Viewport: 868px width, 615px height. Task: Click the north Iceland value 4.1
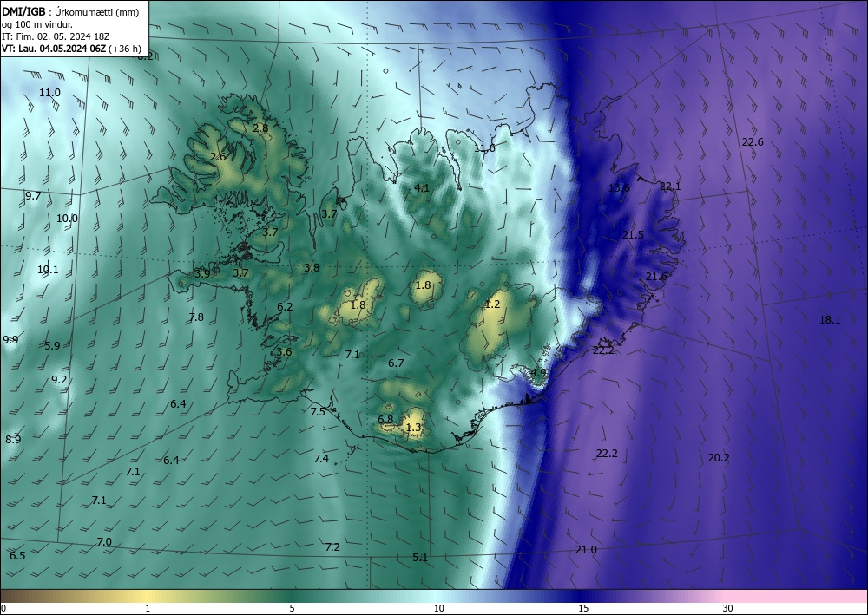(x=422, y=187)
